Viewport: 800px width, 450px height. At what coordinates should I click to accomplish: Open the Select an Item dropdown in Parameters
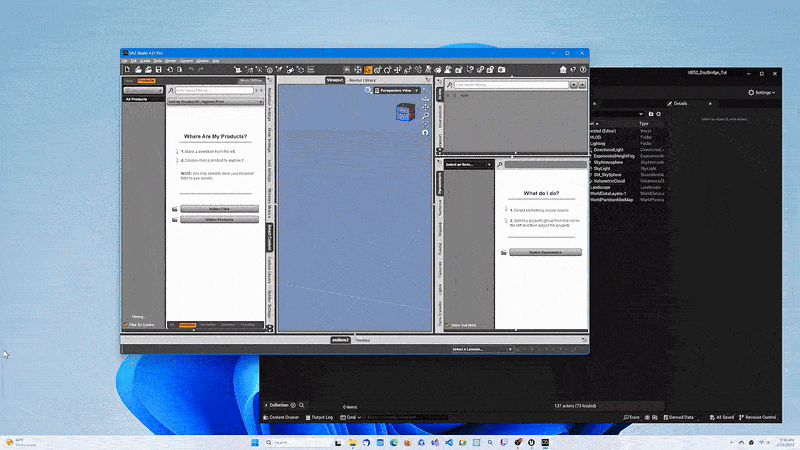[468, 164]
